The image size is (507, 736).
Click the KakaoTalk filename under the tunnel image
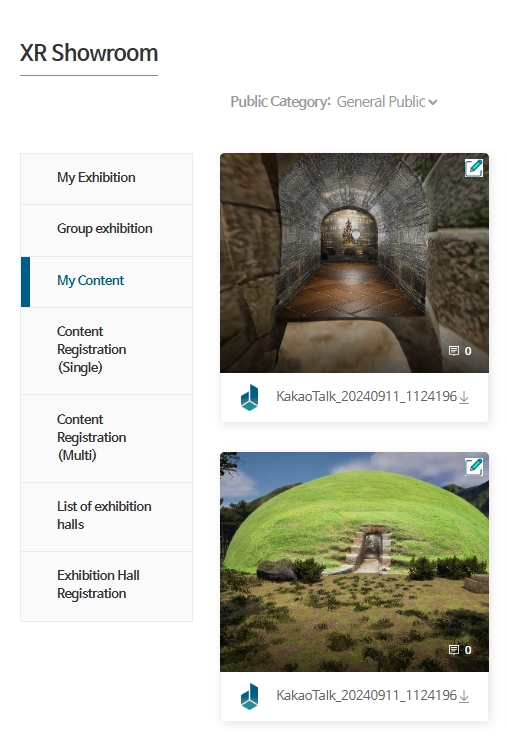tap(366, 397)
